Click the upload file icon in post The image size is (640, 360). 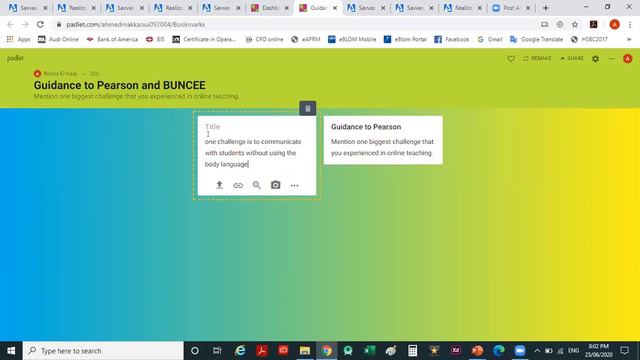click(x=219, y=185)
